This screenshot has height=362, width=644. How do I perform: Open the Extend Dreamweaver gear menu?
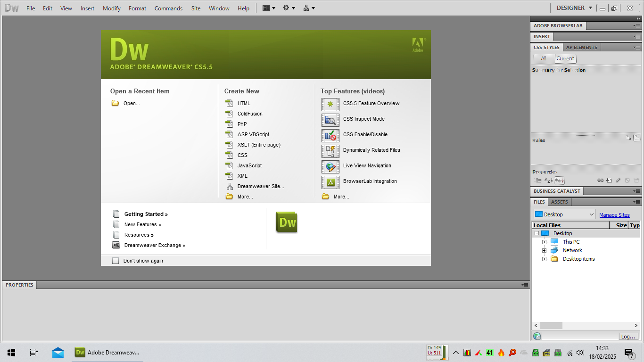289,8
